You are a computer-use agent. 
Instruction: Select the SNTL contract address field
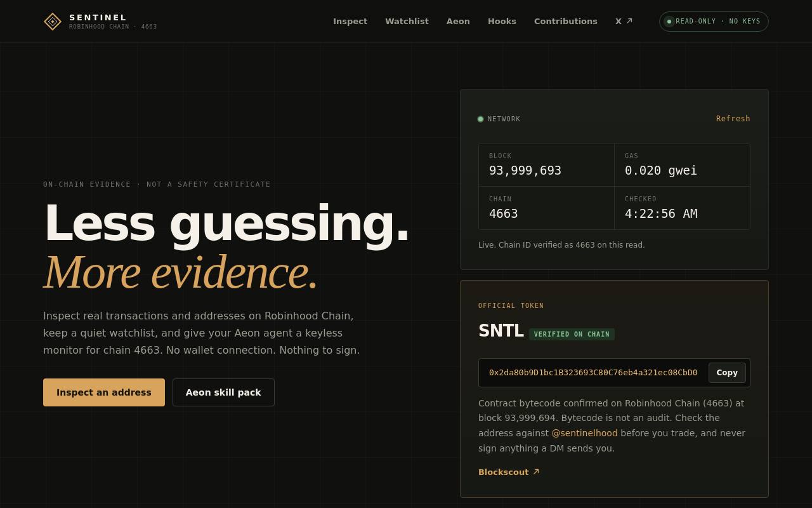(614, 373)
